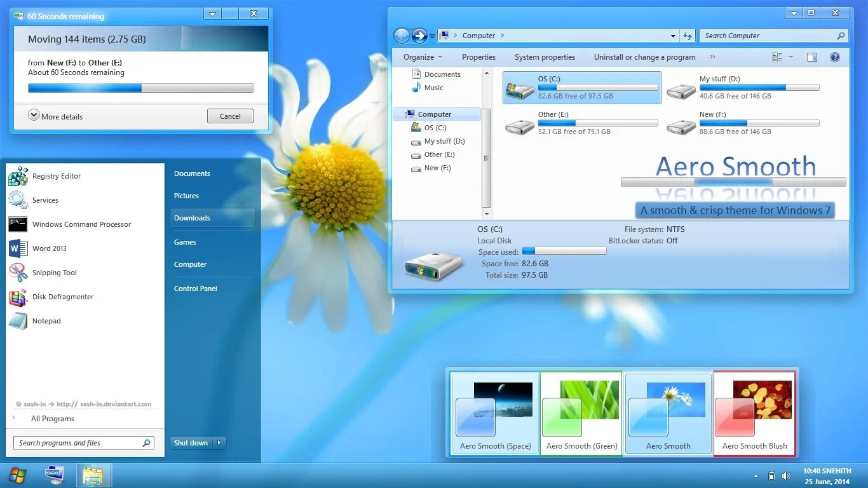
Task: Launch Word 2013
Action: click(x=49, y=248)
